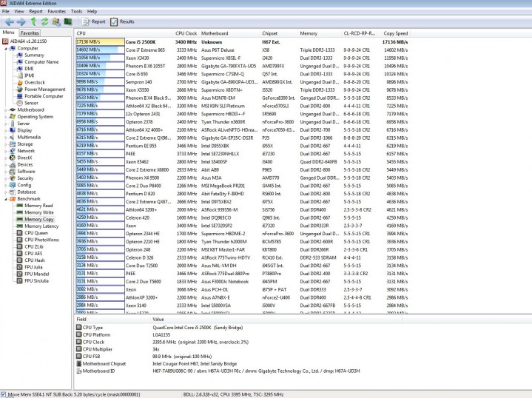532x398 pixels.
Task: Open the Overclock flame icon
Action: click(20, 82)
